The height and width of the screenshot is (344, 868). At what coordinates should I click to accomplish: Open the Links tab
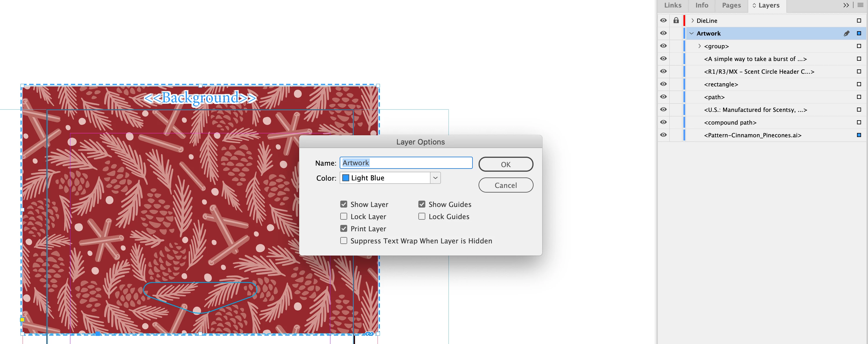click(673, 5)
